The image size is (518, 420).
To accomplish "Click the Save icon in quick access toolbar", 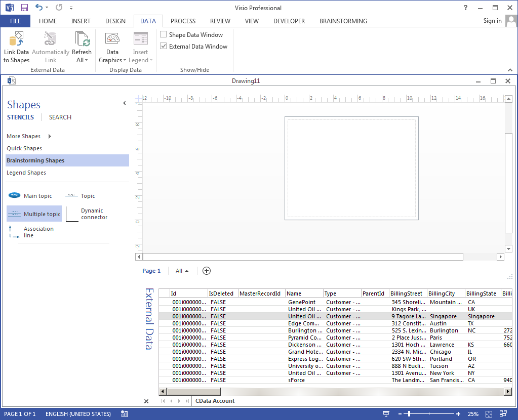I will [x=24, y=8].
